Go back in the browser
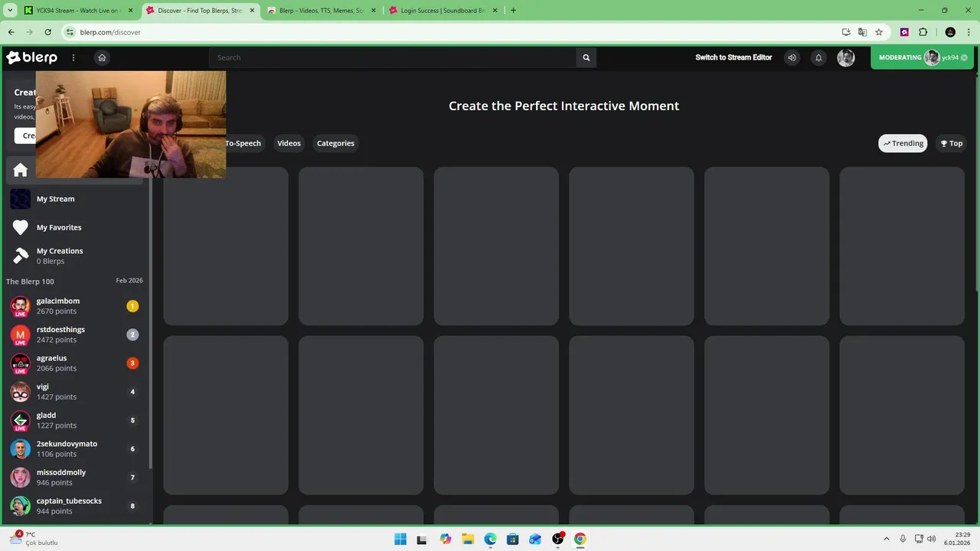The height and width of the screenshot is (551, 980). (11, 32)
